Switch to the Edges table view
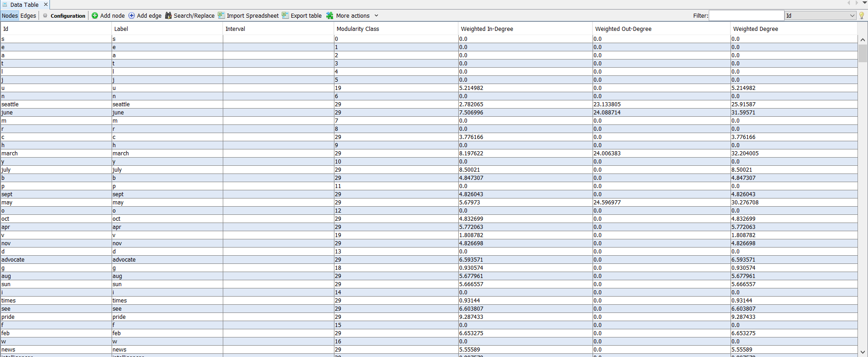868x357 pixels. click(x=28, y=15)
